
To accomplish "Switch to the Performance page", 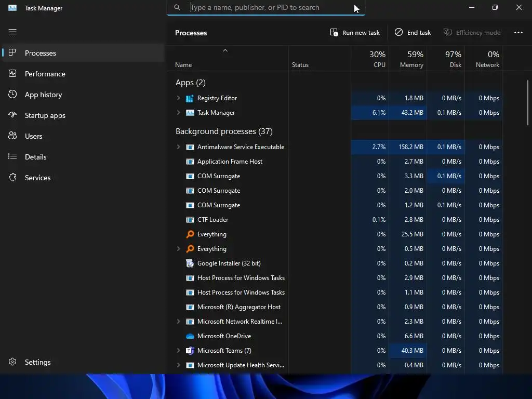I will click(83, 74).
